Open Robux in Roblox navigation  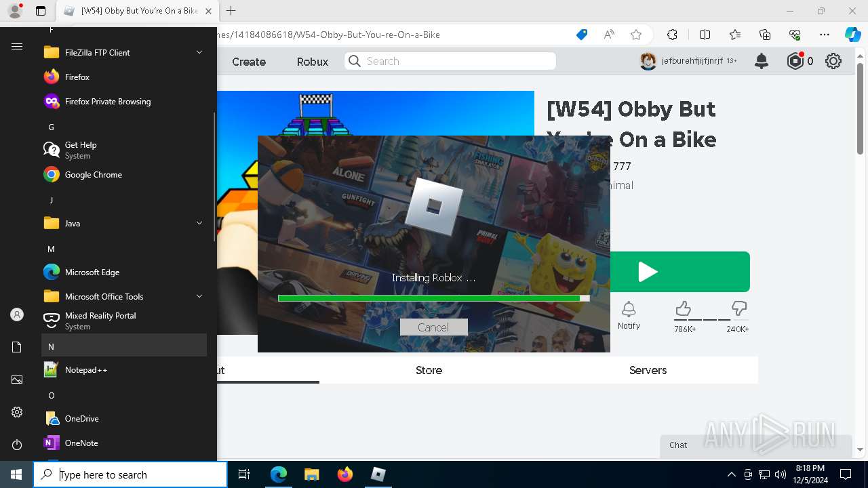pos(313,62)
